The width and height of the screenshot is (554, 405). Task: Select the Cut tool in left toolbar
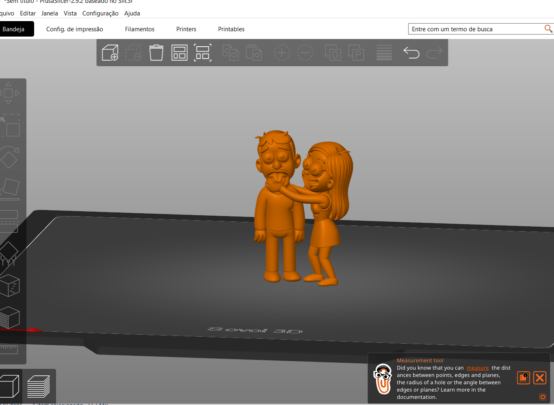pos(9,220)
